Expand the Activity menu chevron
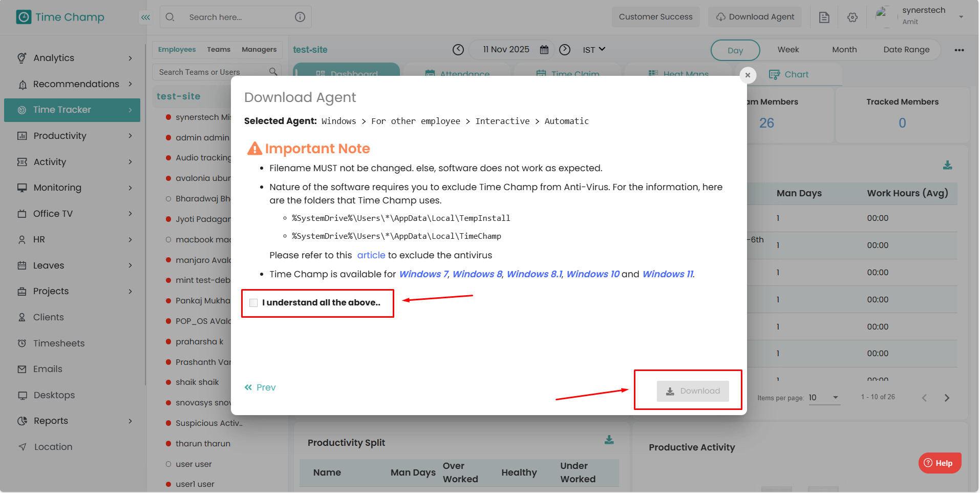Image resolution: width=980 pixels, height=493 pixels. click(x=131, y=162)
